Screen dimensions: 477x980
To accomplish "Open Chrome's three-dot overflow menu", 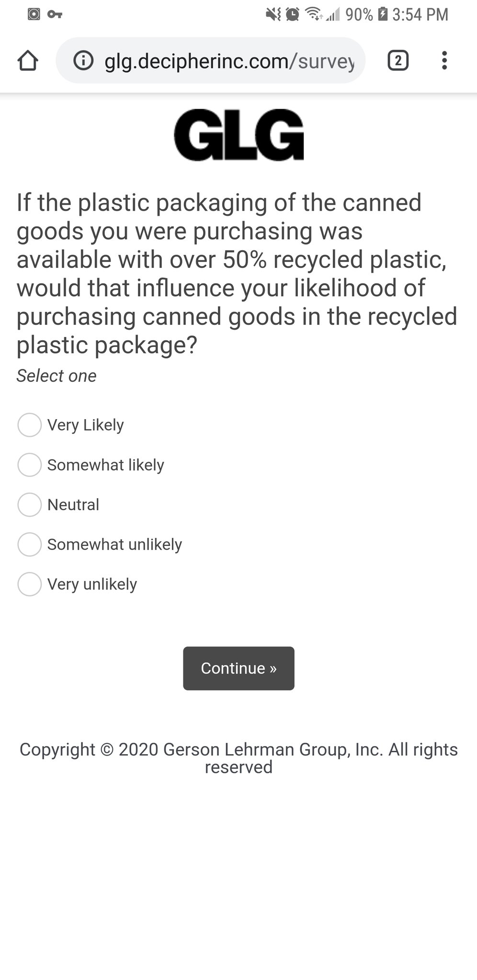I will click(x=444, y=61).
